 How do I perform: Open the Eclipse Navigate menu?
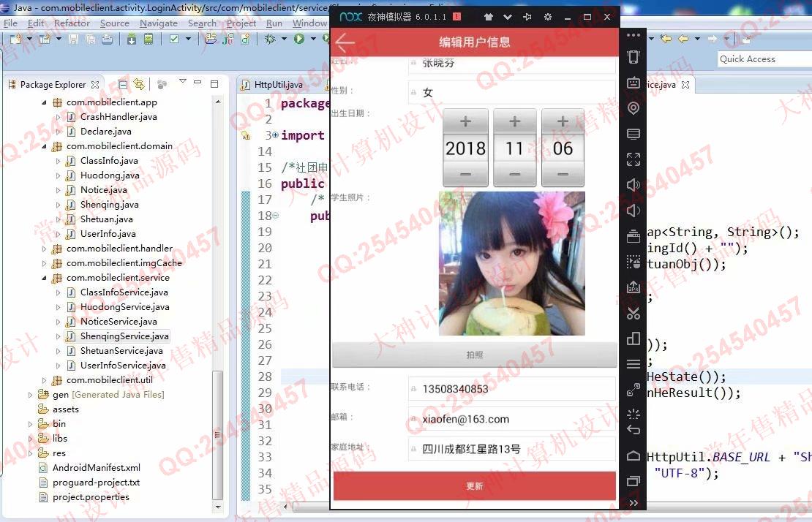(159, 23)
